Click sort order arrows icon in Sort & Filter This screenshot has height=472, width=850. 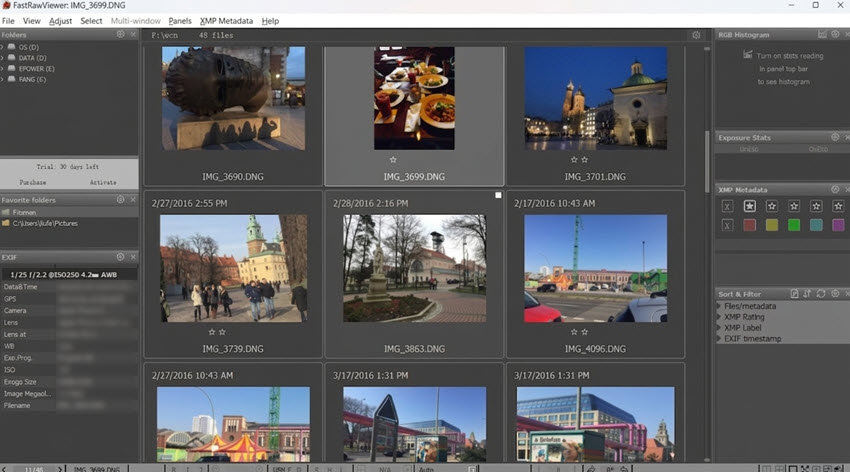[x=807, y=294]
